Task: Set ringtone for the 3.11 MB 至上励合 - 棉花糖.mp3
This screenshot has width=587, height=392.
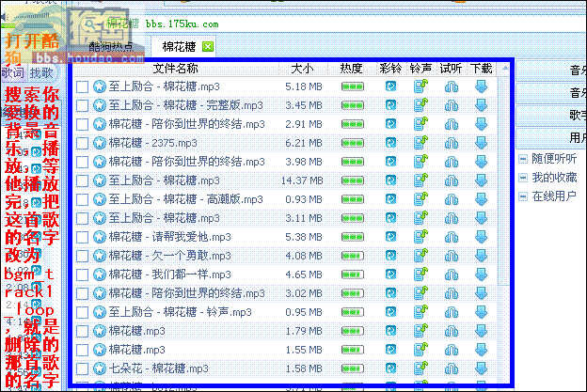Action: [420, 218]
